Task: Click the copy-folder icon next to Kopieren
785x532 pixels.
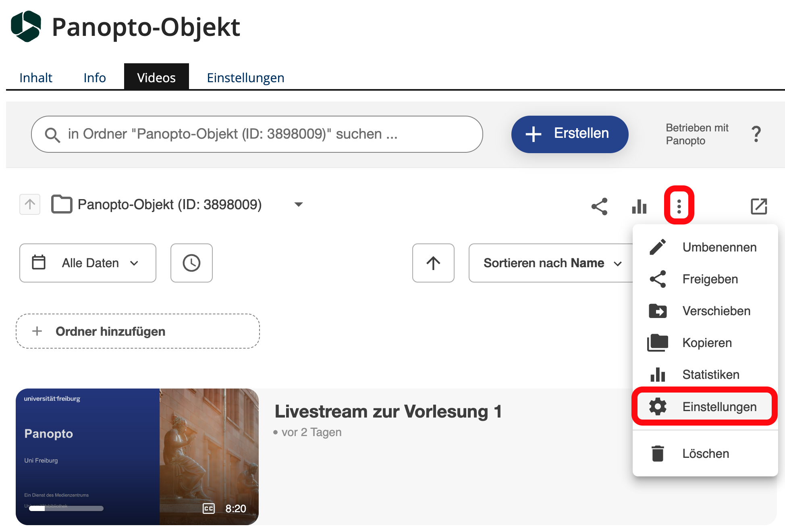Action: (658, 343)
